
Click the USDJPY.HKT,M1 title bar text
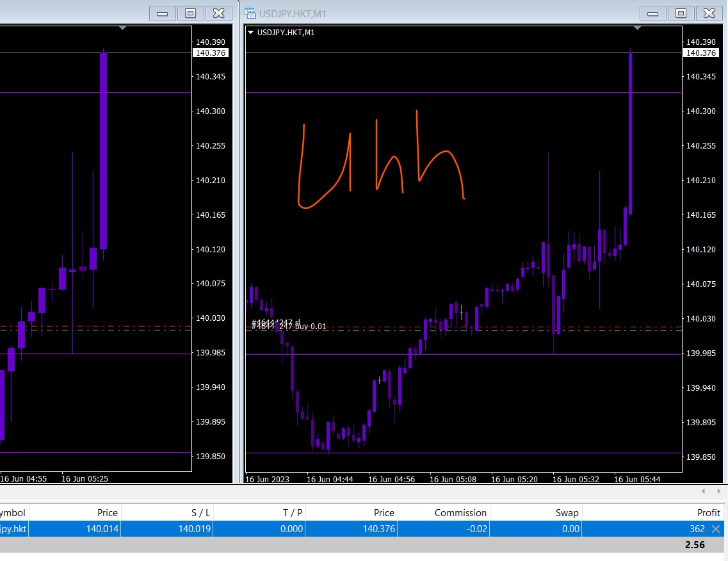coord(293,14)
